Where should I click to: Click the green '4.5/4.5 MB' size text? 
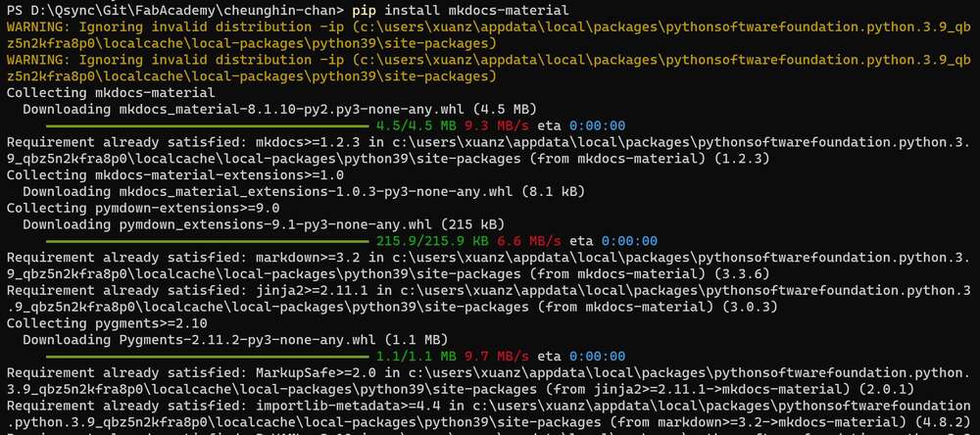[416, 125]
